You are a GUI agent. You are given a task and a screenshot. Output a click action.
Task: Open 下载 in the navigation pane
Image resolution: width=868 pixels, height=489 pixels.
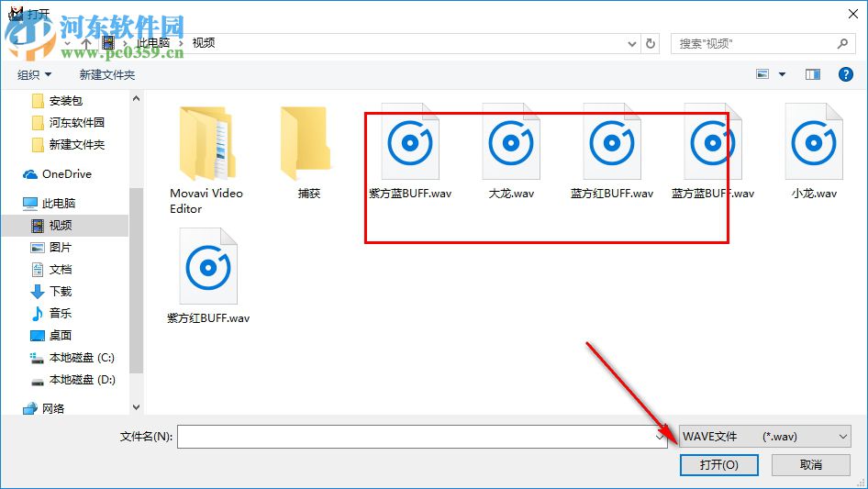tap(51, 292)
